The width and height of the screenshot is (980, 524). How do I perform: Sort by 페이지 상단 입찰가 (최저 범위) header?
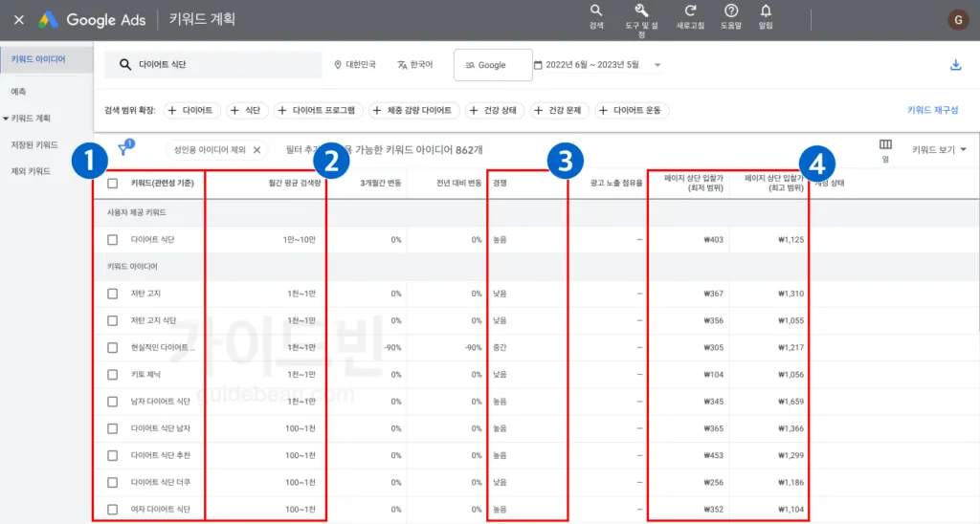point(694,183)
